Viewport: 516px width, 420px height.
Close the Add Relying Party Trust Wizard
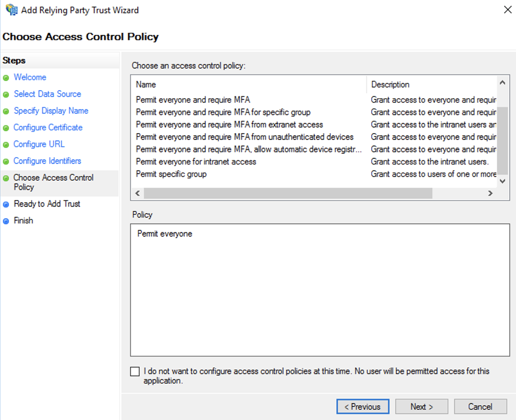tap(508, 10)
